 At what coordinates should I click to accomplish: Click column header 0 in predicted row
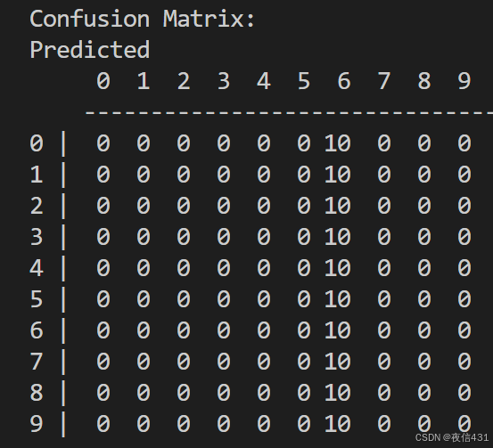pyautogui.click(x=103, y=81)
